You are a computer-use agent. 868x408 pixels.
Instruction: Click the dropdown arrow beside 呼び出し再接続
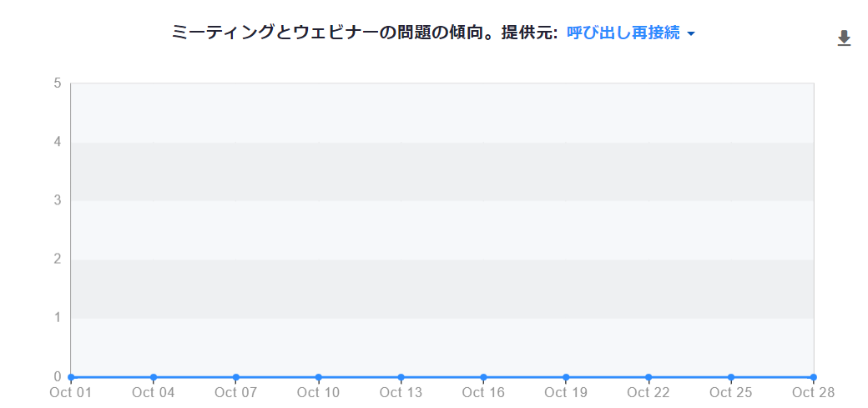690,34
